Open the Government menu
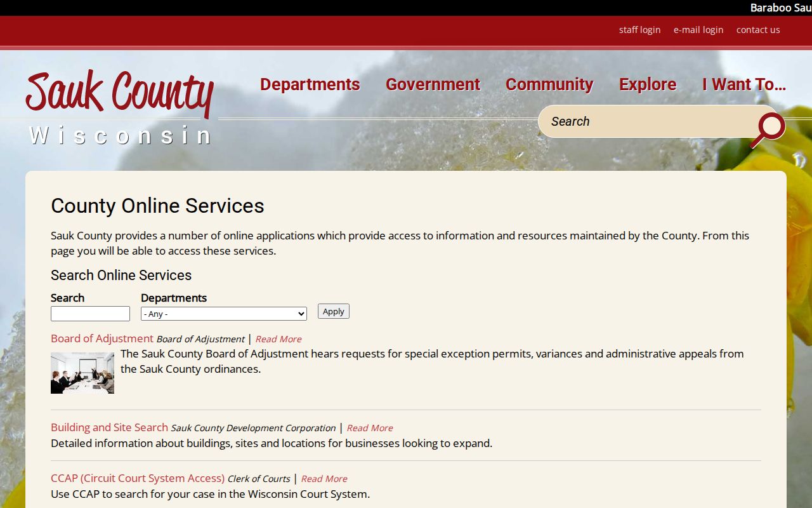 (x=433, y=84)
